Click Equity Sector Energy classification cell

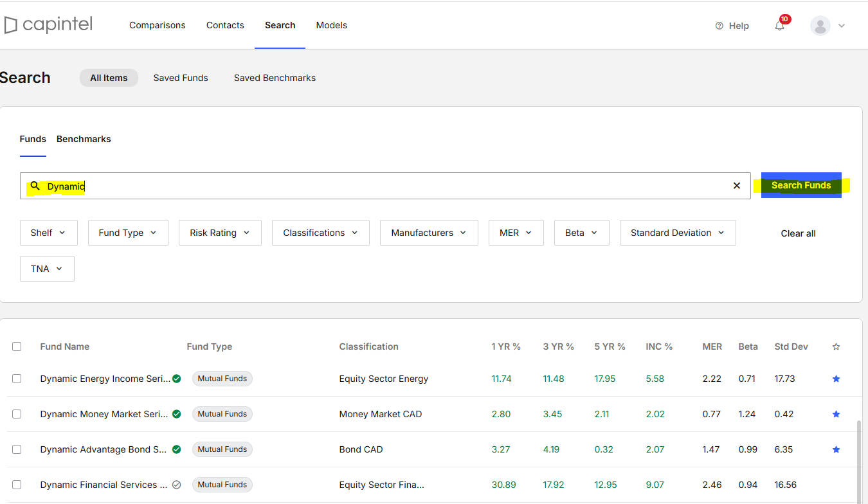[x=384, y=379]
